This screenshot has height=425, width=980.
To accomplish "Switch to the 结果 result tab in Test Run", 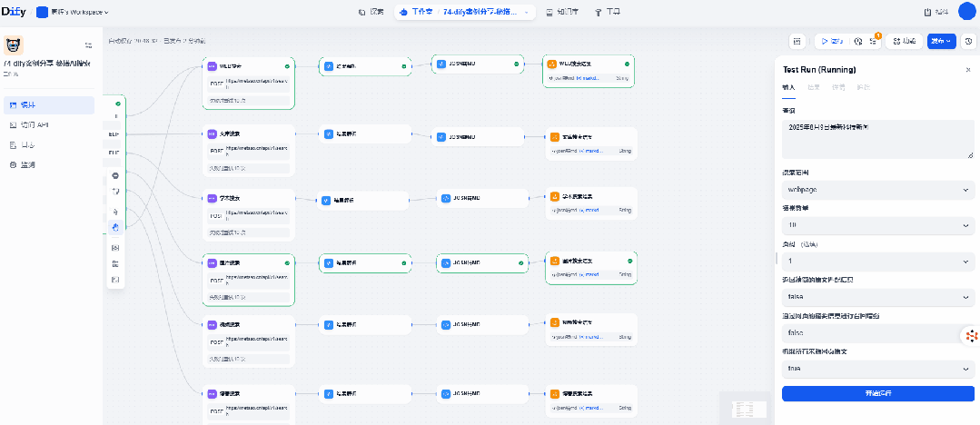I will click(x=814, y=87).
